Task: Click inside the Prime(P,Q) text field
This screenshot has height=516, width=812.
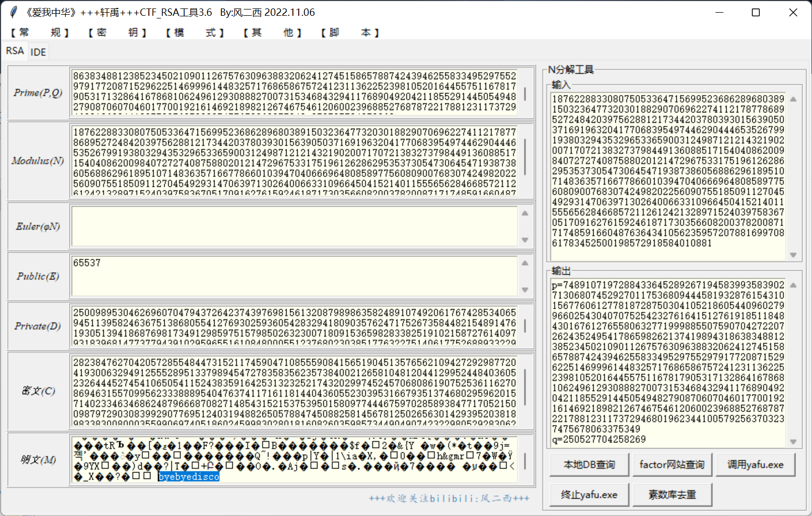Action: coord(294,92)
